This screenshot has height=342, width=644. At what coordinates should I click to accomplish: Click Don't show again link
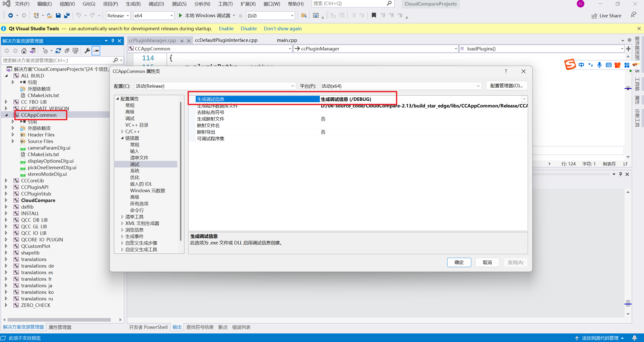coord(283,28)
